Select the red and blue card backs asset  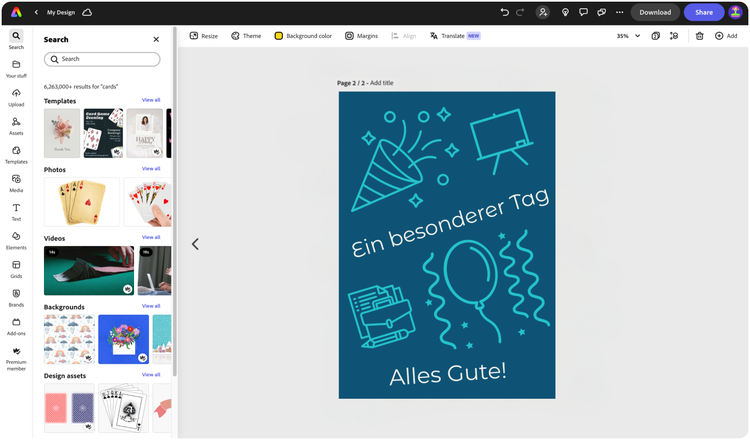tap(69, 408)
